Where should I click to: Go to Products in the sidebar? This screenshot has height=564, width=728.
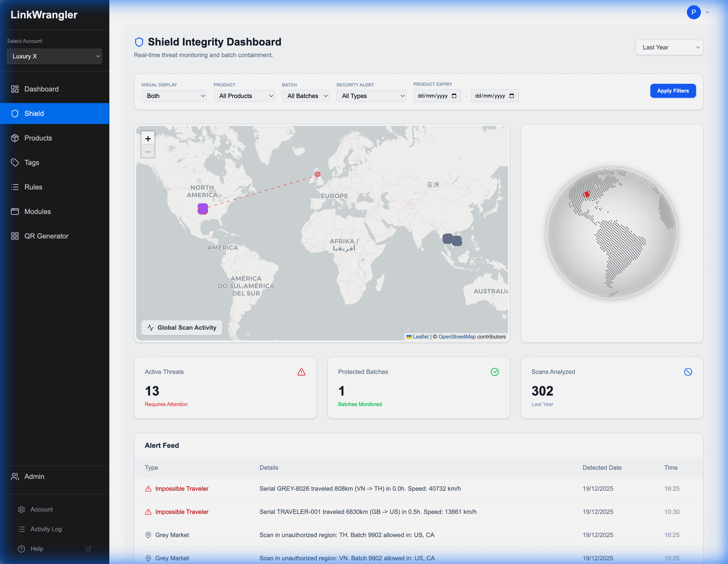pos(38,138)
